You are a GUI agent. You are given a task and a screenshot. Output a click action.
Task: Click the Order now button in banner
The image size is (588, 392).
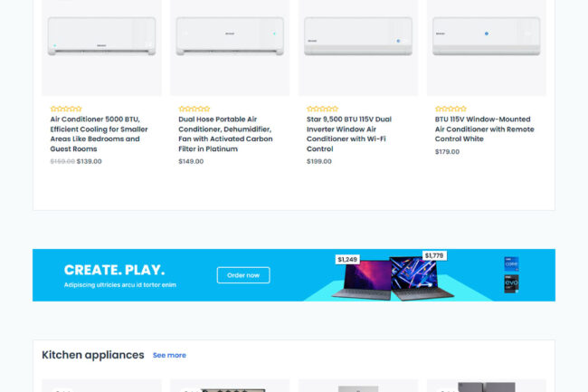(243, 275)
